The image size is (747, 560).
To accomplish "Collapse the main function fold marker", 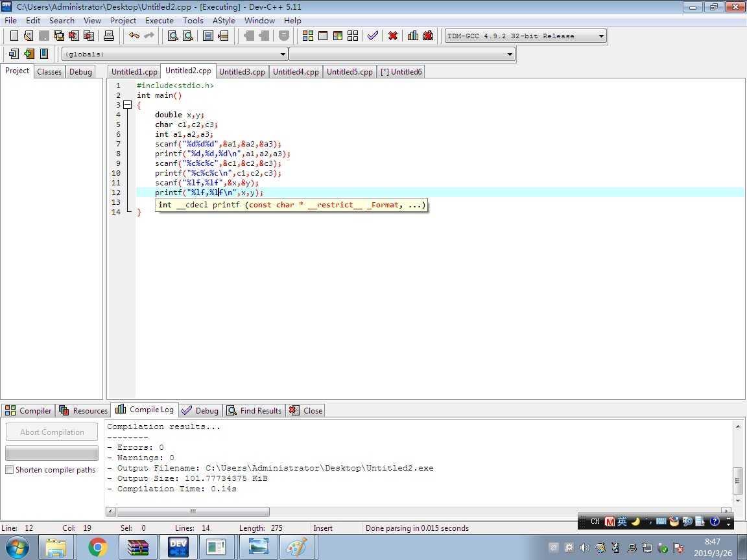I will (127, 105).
